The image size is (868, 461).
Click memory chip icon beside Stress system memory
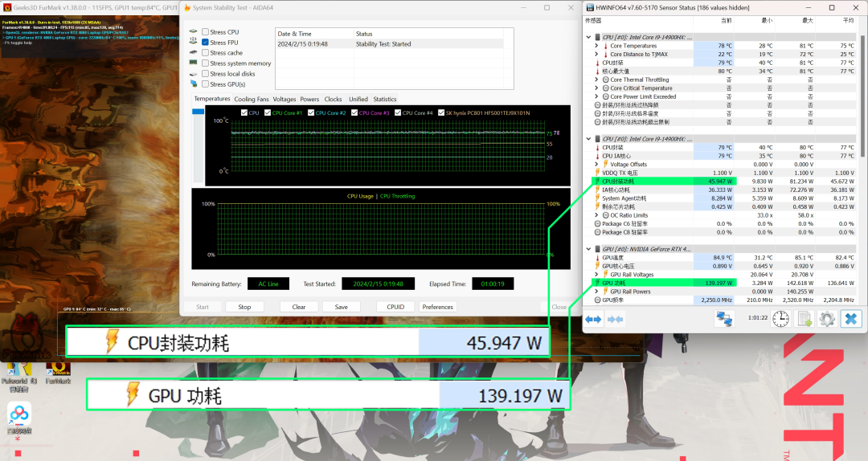pyautogui.click(x=193, y=63)
